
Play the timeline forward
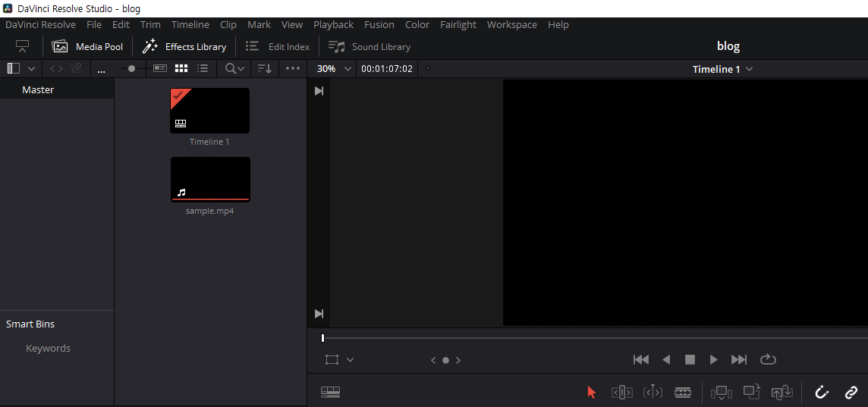click(713, 360)
